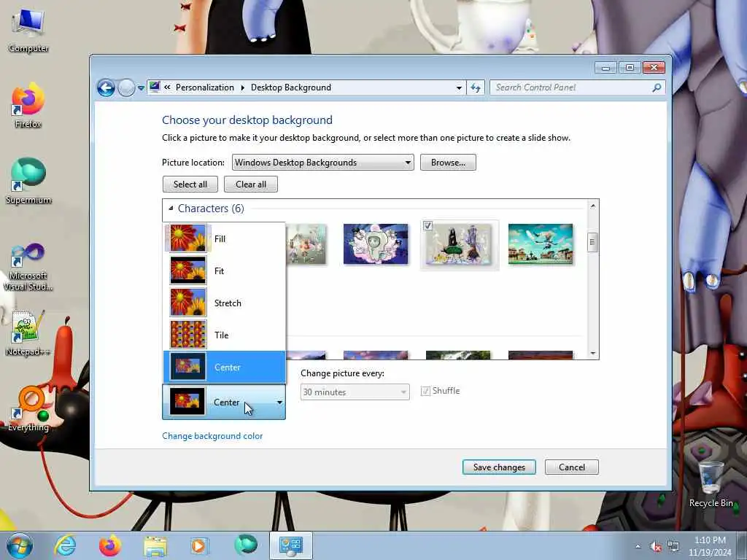
Task: Choose the Stretch position option
Action: pos(225,303)
